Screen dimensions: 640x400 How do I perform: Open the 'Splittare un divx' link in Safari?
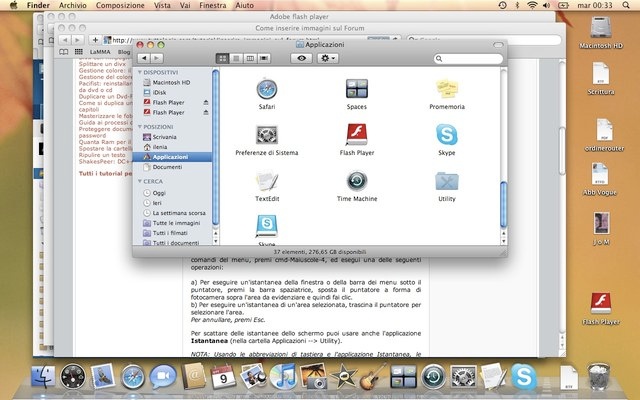click(x=102, y=64)
